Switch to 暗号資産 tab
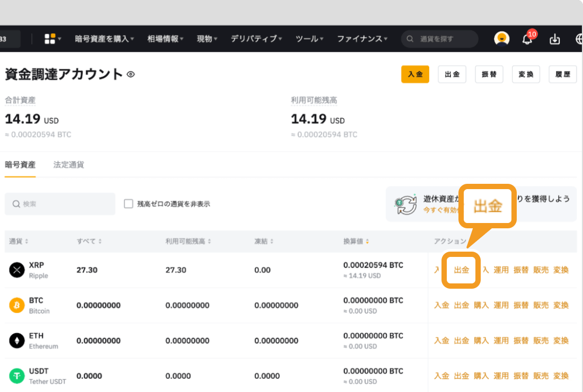This screenshot has height=392, width=583. click(x=20, y=165)
